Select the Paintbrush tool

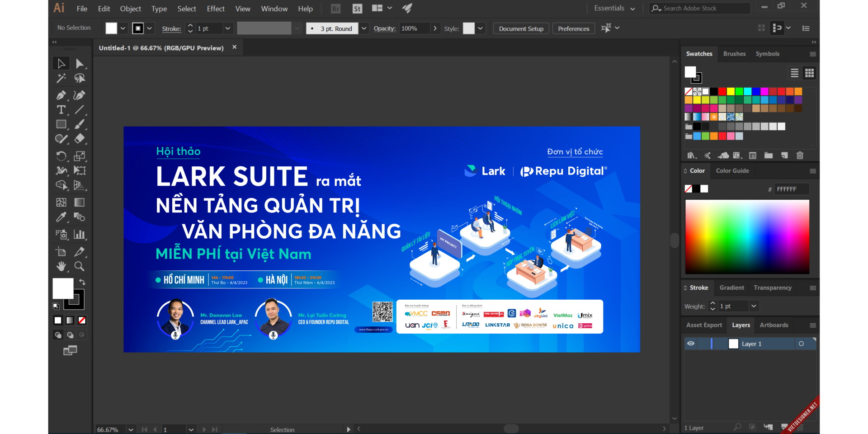pos(80,124)
